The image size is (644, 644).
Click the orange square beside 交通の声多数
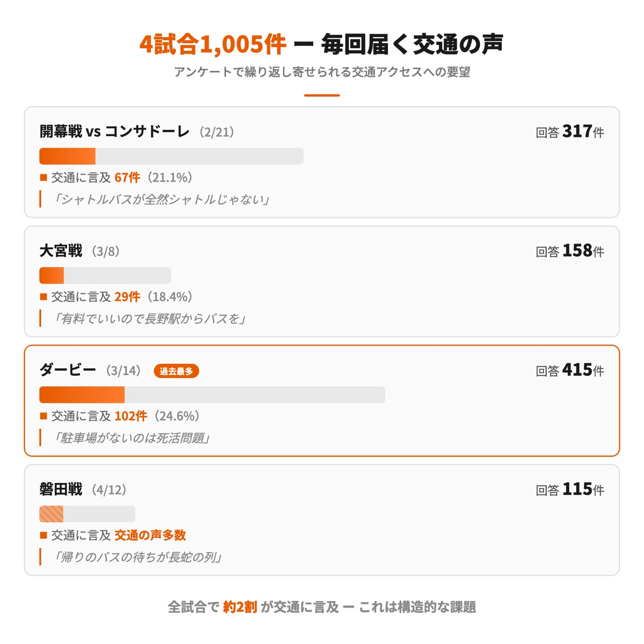[x=43, y=535]
